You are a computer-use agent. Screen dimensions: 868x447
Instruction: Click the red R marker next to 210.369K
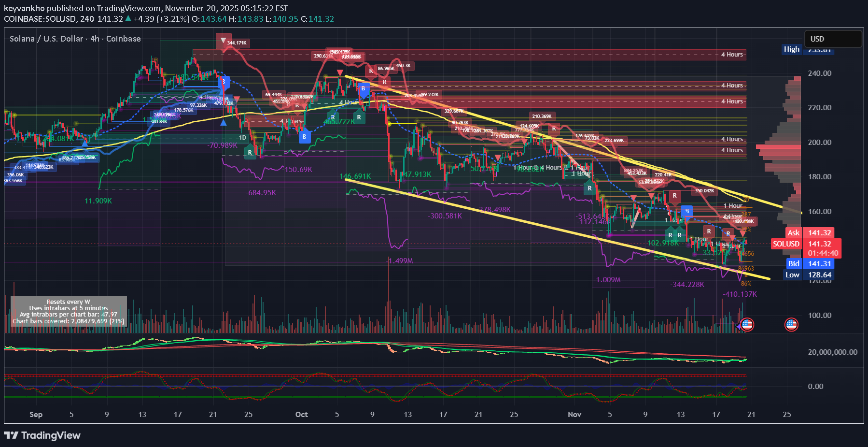[554, 128]
